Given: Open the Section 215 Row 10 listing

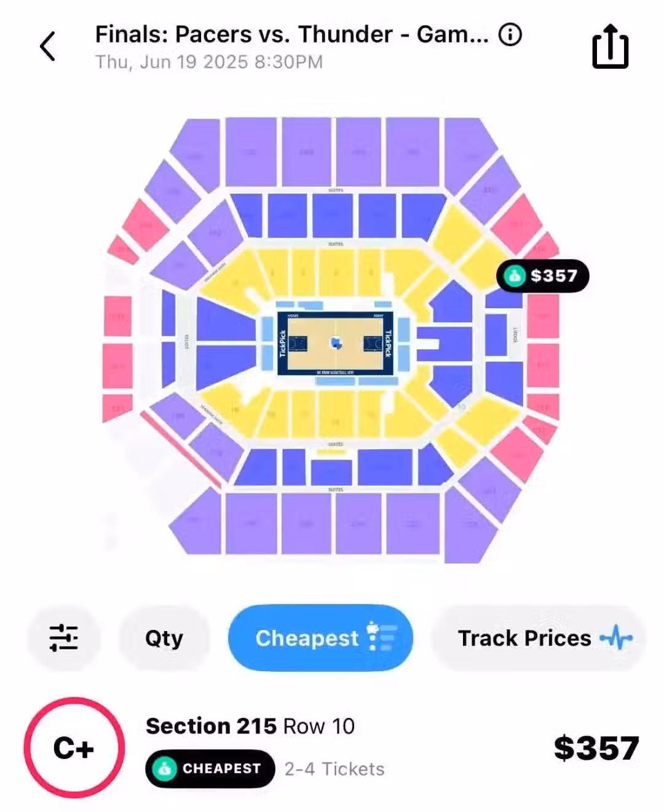Looking at the screenshot, I should (x=250, y=726).
